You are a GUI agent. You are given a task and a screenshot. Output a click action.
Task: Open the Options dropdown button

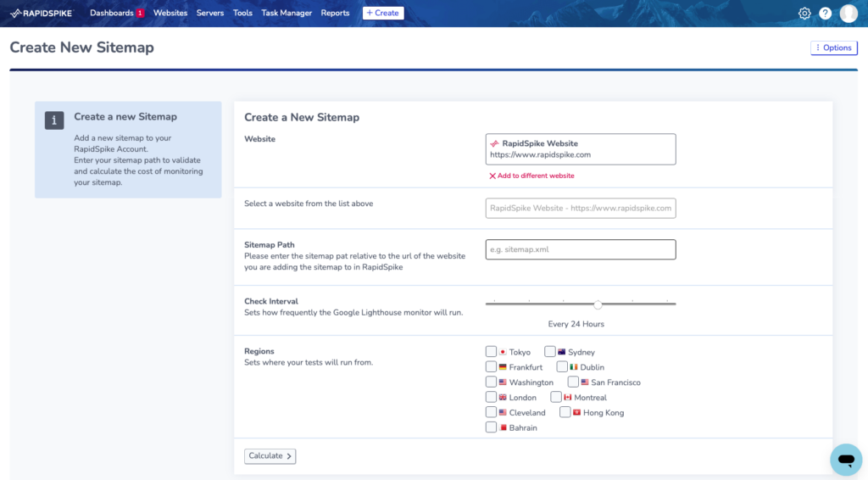click(834, 48)
